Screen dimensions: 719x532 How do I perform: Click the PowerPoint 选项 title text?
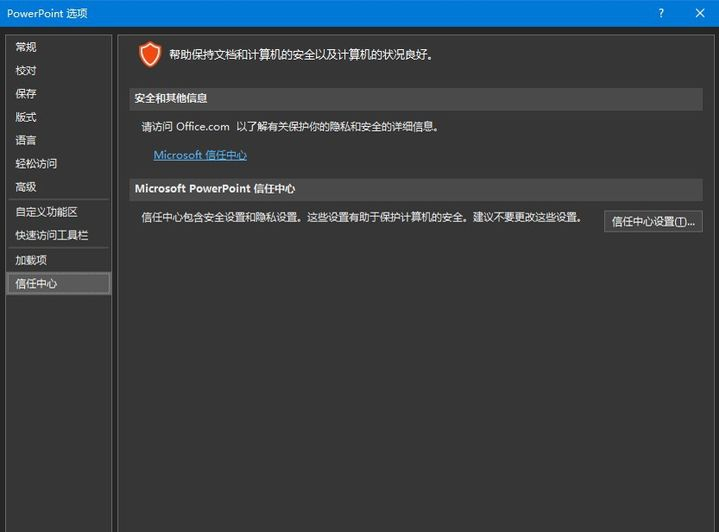pyautogui.click(x=47, y=13)
